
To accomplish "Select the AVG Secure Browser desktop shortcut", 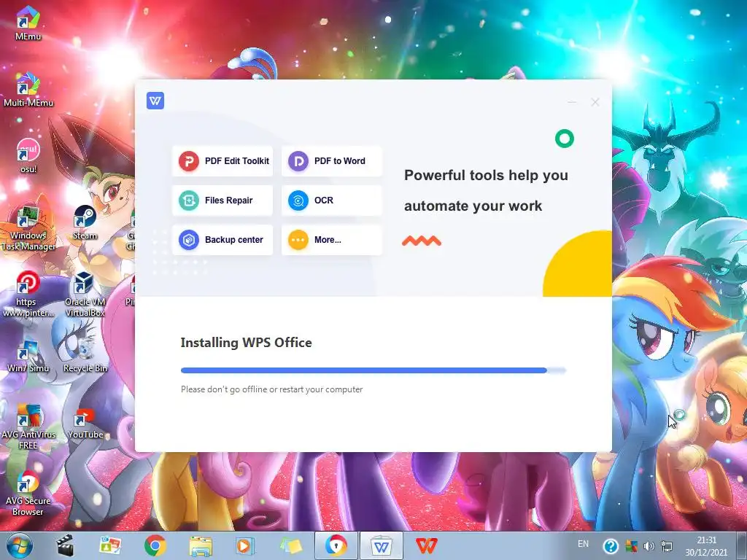I will (x=28, y=494).
